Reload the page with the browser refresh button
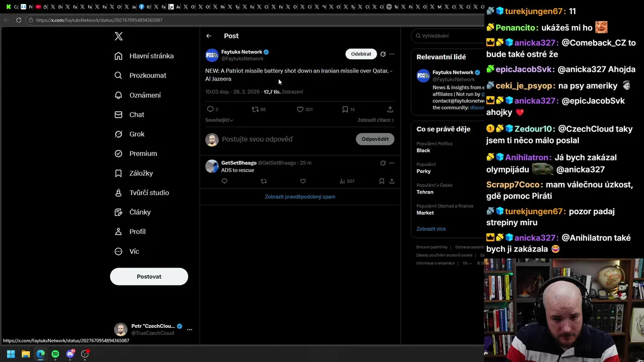This screenshot has width=644, height=362. point(19,20)
